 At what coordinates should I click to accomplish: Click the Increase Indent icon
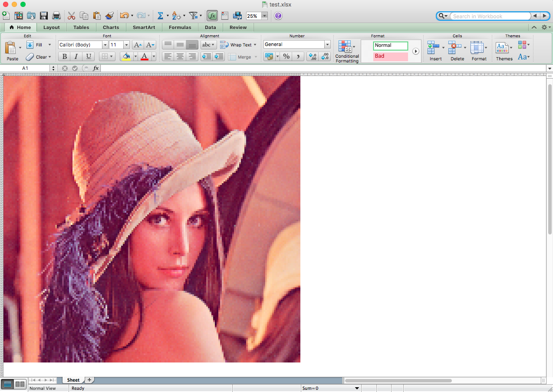(219, 56)
